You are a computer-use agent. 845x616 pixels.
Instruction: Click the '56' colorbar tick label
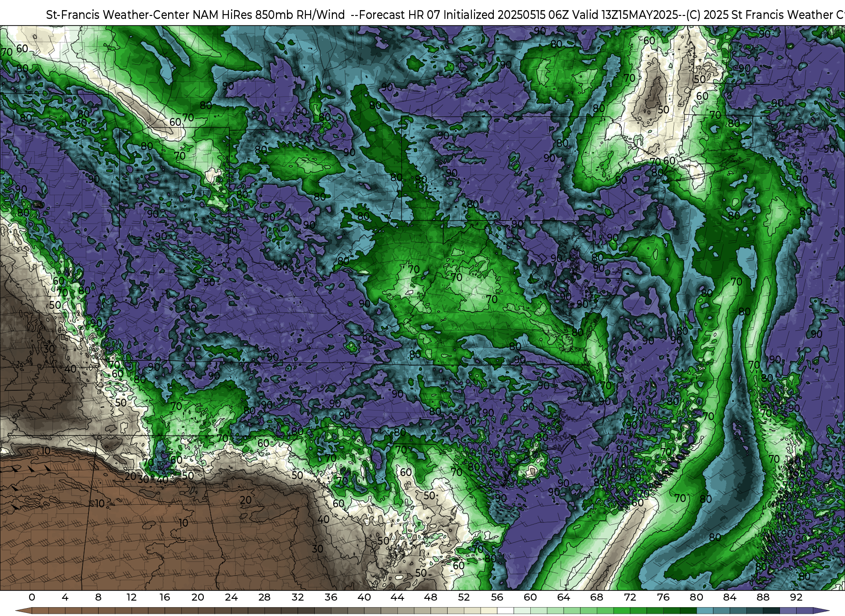pyautogui.click(x=497, y=597)
